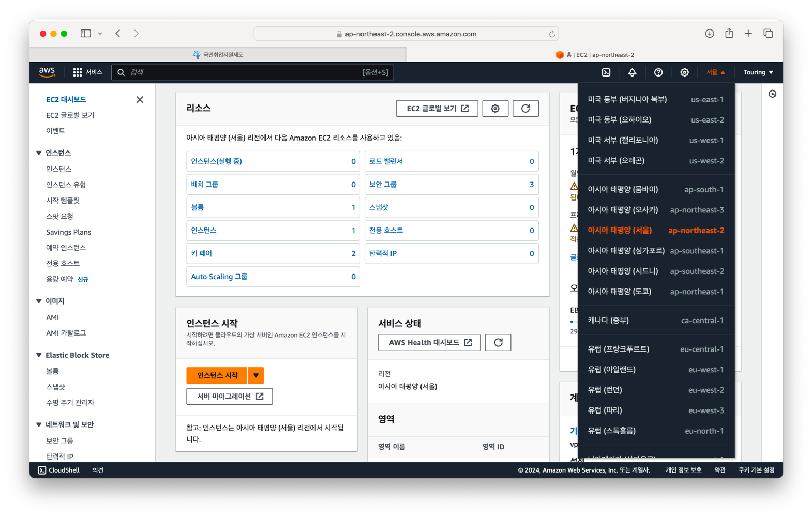The width and height of the screenshot is (812, 517).
Task: Open the AWS Health 대시보드 button
Action: [x=429, y=342]
